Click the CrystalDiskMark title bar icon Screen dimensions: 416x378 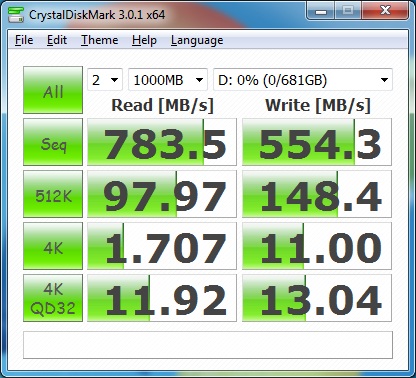point(16,15)
